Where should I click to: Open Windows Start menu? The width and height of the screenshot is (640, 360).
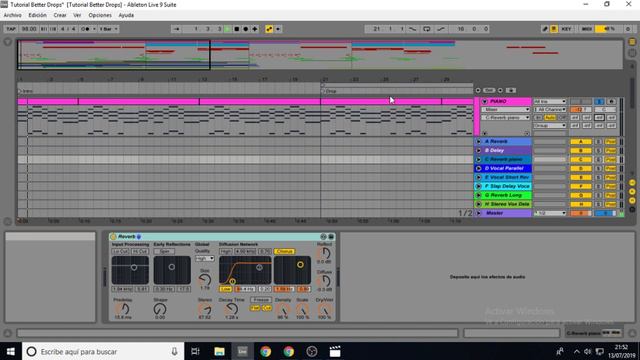coord(11,351)
